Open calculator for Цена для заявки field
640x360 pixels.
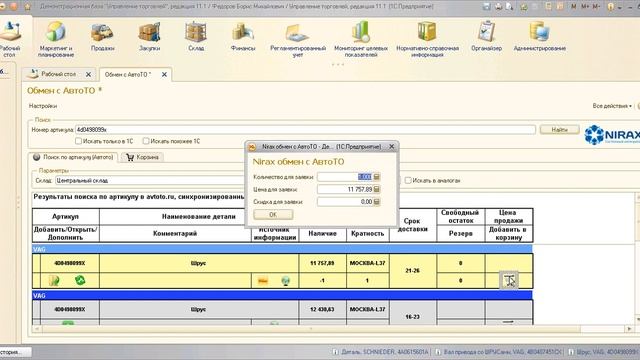point(377,189)
